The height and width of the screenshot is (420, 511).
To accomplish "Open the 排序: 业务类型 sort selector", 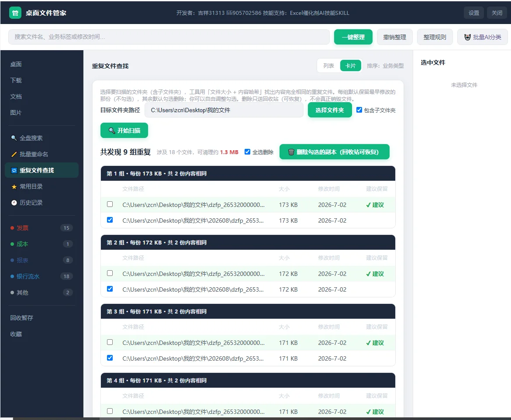I will (x=385, y=66).
